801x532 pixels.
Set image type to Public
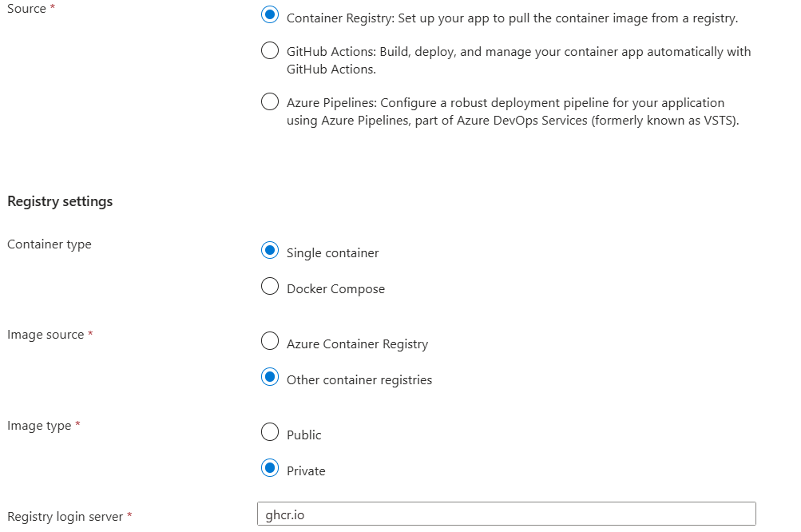(270, 432)
